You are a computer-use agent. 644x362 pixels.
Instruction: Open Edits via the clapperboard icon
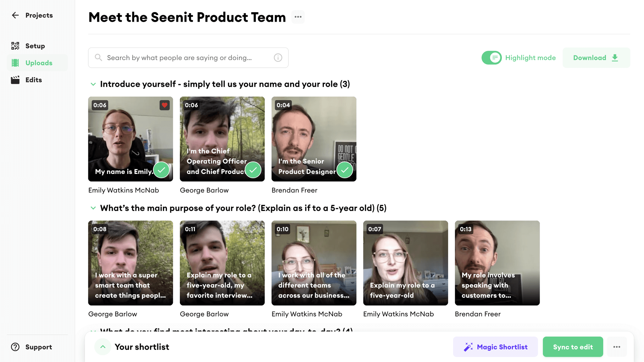[x=15, y=80]
